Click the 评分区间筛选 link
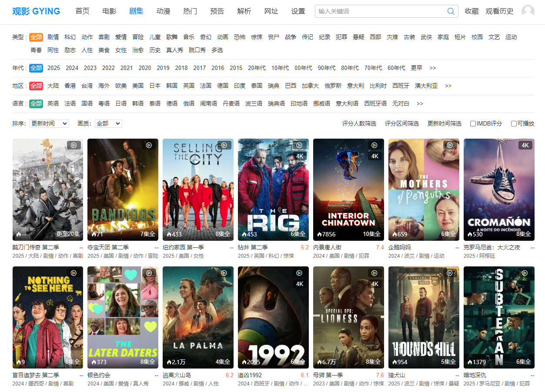545x392 pixels. pyautogui.click(x=401, y=124)
